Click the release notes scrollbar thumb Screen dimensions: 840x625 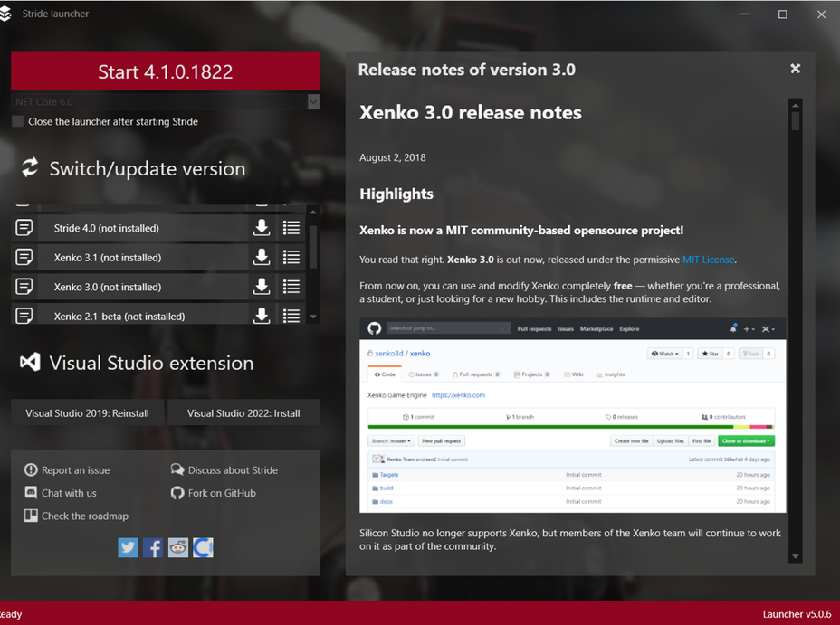tap(796, 121)
